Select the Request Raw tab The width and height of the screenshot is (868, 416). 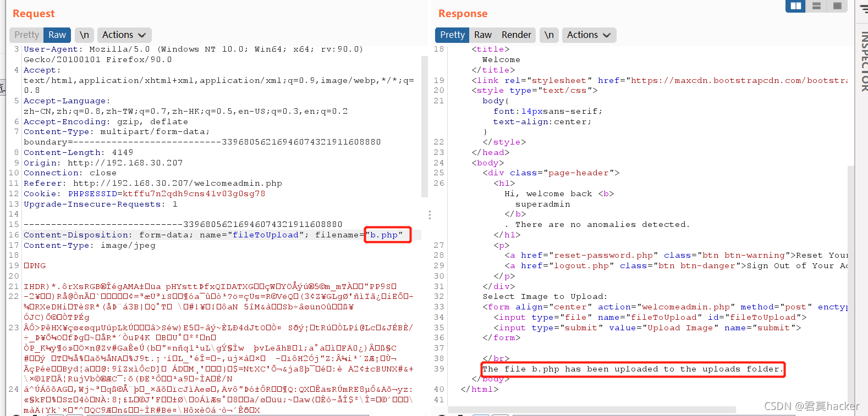[x=57, y=35]
